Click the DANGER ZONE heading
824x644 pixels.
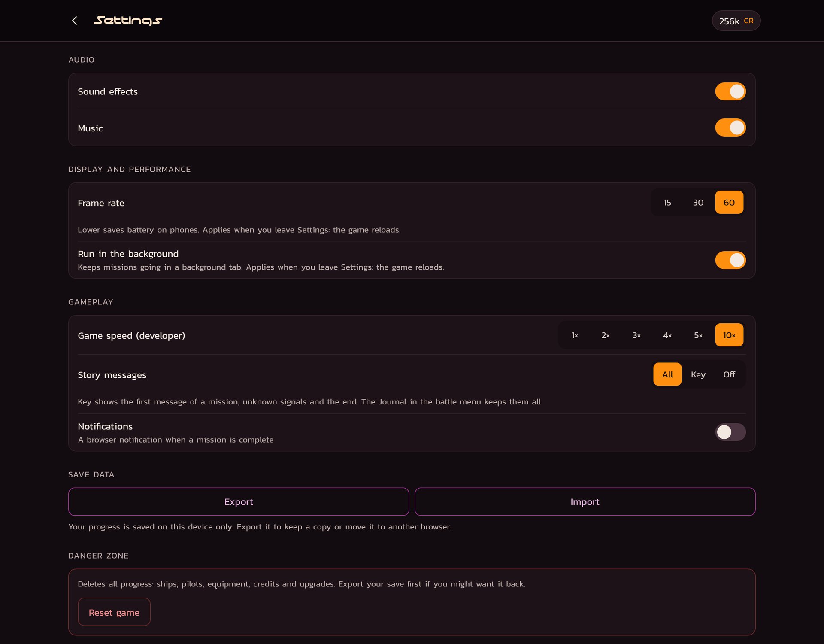[98, 556]
